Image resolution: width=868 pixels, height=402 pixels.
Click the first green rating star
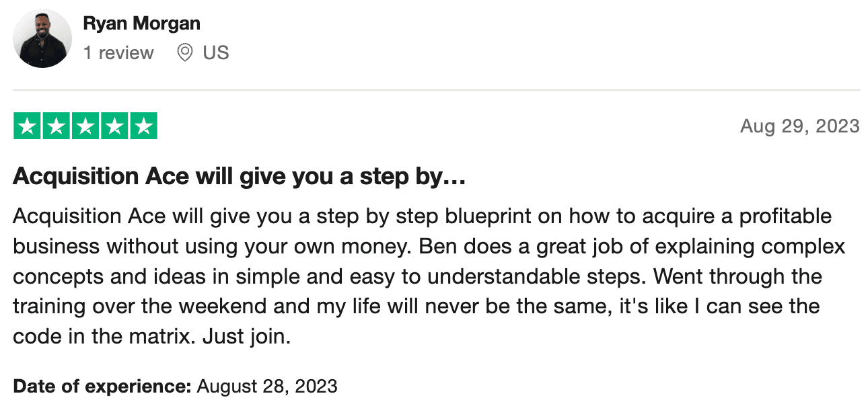pos(28,126)
